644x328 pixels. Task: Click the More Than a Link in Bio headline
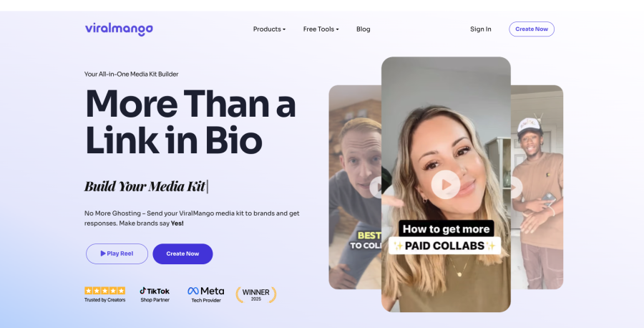click(190, 122)
